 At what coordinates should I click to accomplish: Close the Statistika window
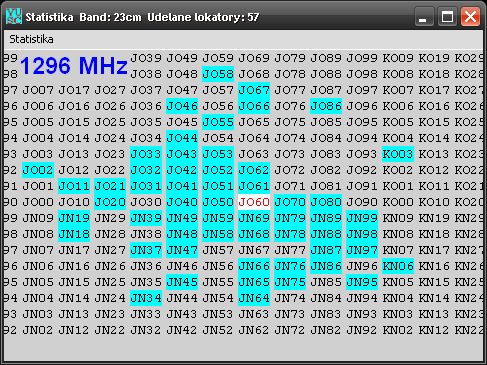click(x=470, y=16)
